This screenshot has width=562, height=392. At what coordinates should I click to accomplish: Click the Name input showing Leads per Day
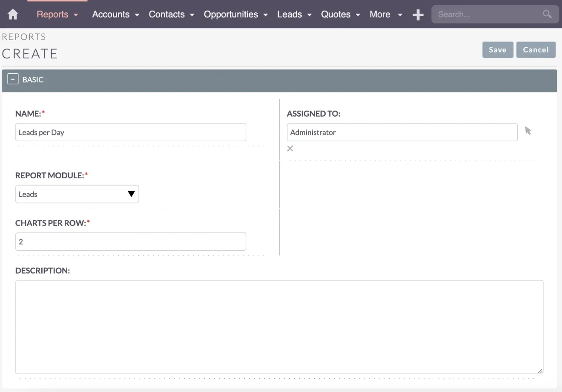click(130, 132)
